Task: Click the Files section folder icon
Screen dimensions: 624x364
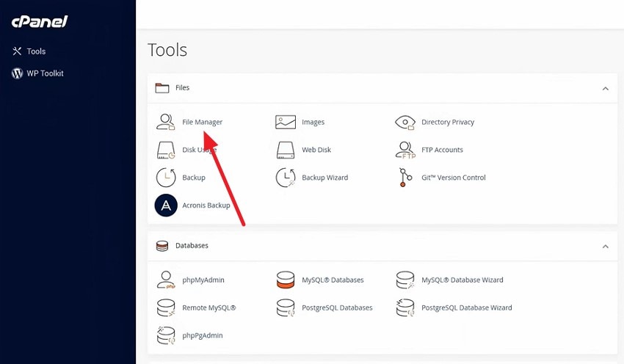Action: tap(162, 88)
